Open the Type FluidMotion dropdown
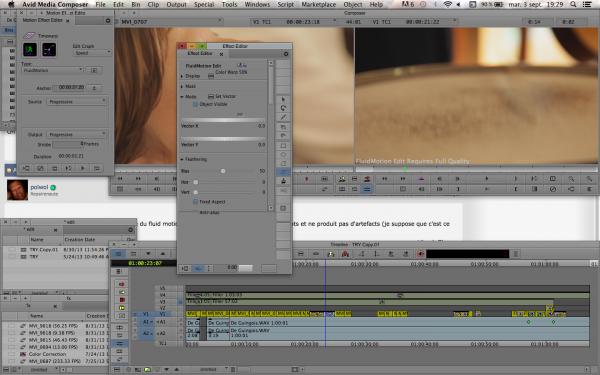 click(53, 70)
